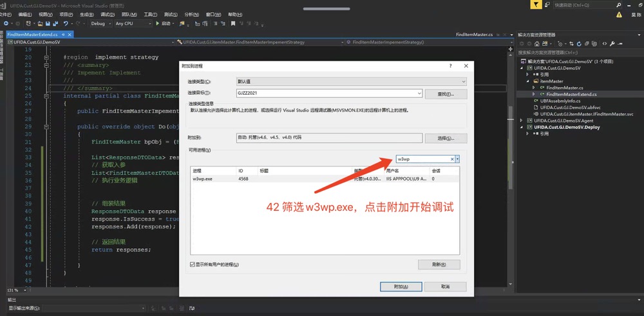This screenshot has height=316, width=644.
Task: Collapse the itemMaster folder in Solution Explorer
Action: click(x=527, y=81)
